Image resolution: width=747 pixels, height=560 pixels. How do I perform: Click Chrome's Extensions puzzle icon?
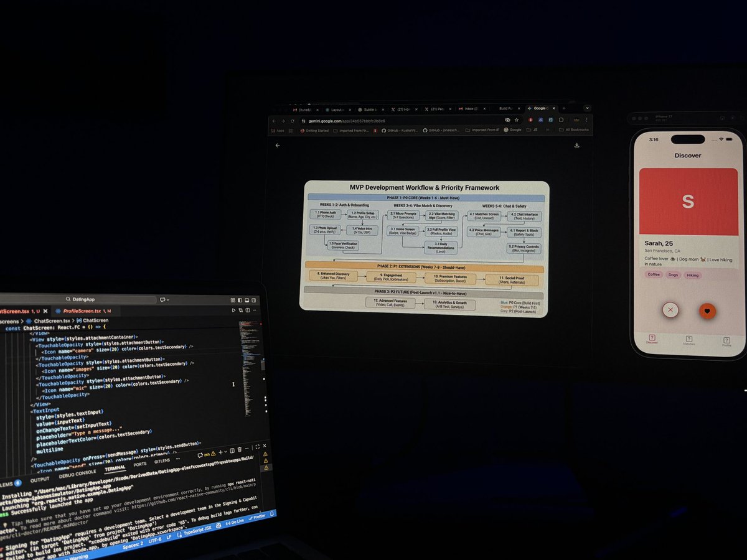[x=560, y=119]
